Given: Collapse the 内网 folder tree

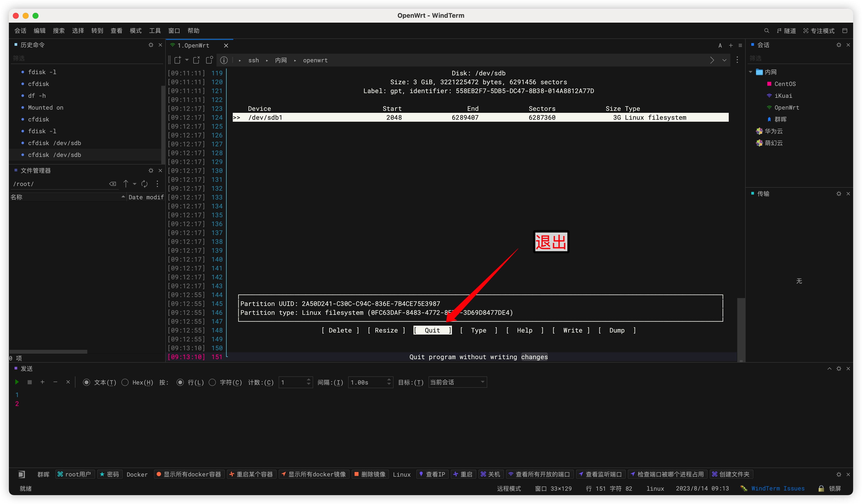Looking at the screenshot, I should (751, 72).
